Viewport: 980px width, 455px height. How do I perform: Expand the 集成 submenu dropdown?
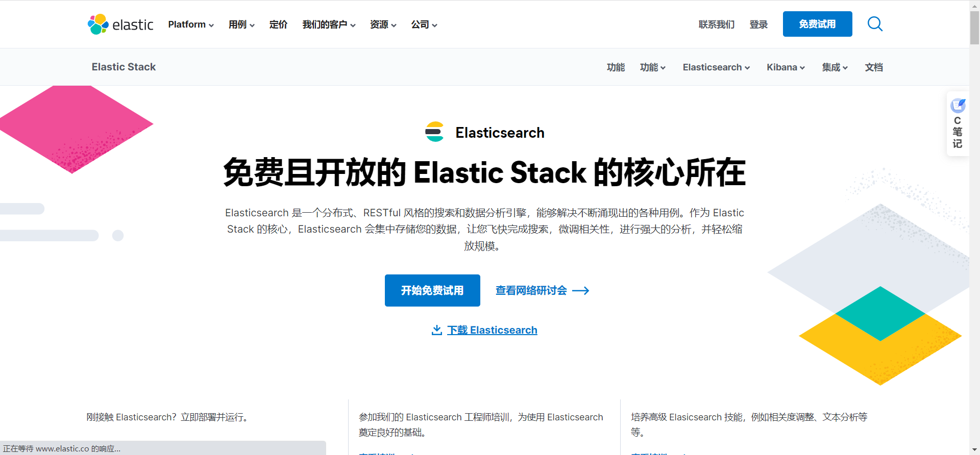pos(835,67)
